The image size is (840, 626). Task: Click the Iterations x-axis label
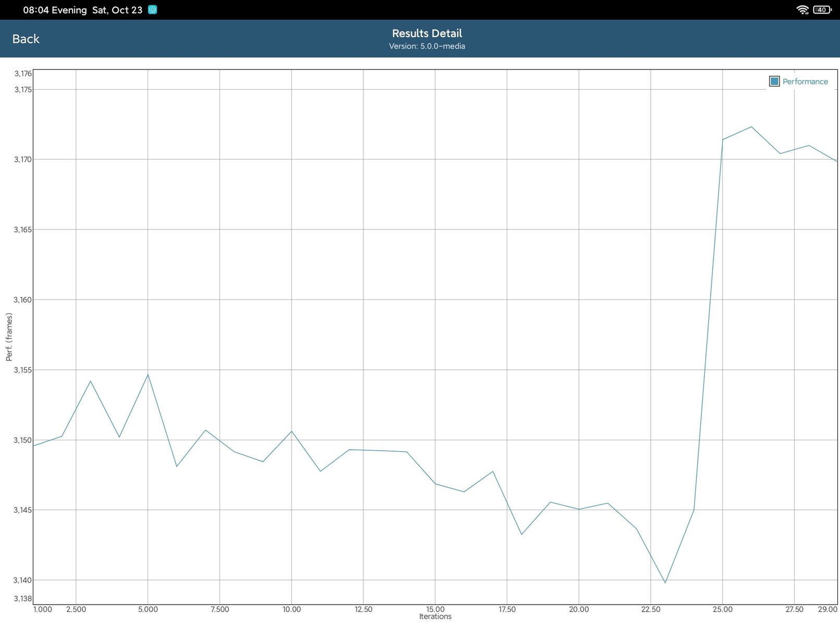[x=435, y=617]
